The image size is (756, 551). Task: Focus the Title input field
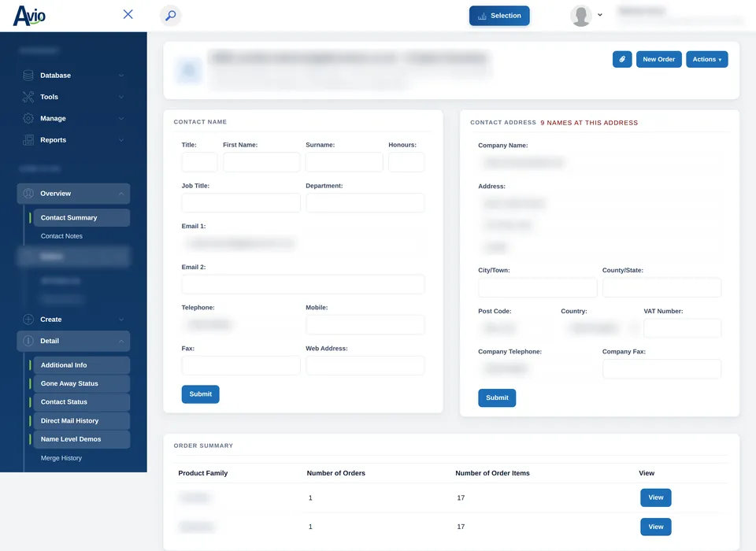click(x=199, y=162)
